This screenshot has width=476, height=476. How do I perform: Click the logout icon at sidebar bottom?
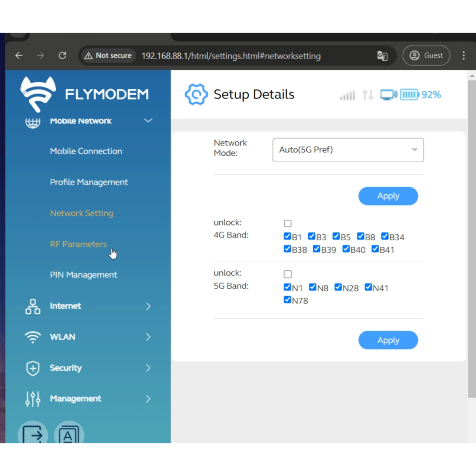33,434
